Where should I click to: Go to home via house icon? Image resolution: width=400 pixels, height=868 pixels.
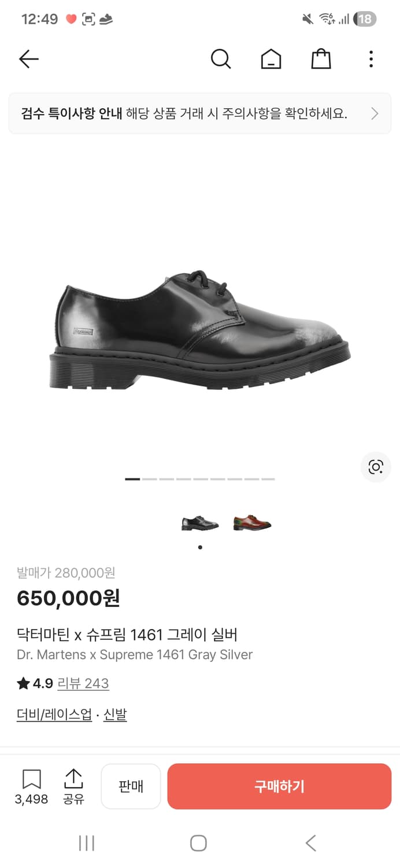click(271, 59)
